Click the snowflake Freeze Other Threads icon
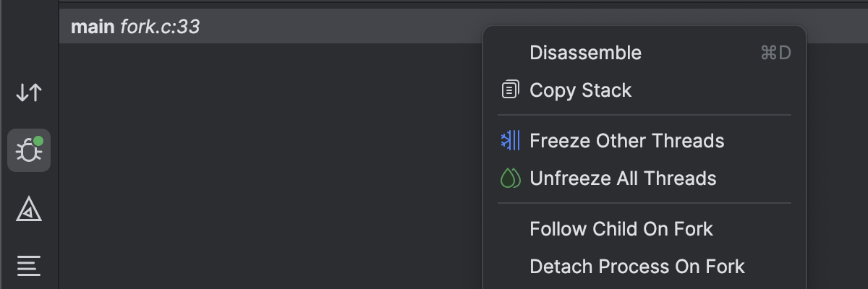Image resolution: width=868 pixels, height=289 pixels. point(511,141)
